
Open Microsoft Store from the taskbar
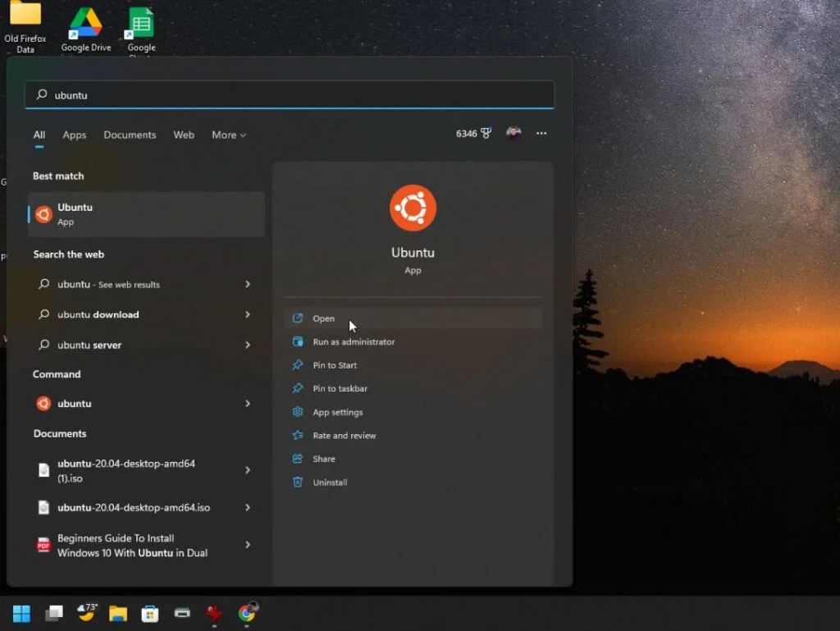(149, 613)
